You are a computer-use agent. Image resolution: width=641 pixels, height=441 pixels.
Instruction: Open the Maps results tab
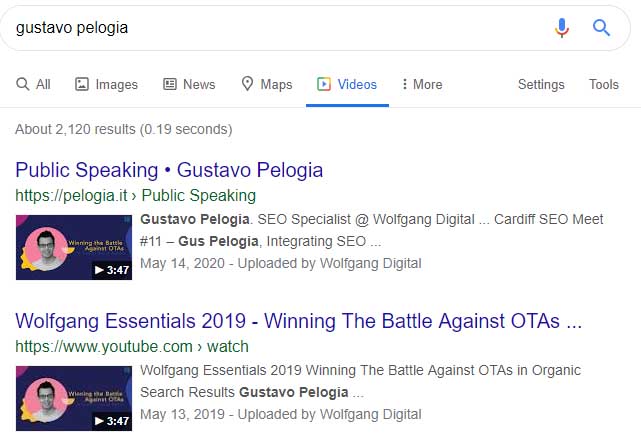coord(267,84)
